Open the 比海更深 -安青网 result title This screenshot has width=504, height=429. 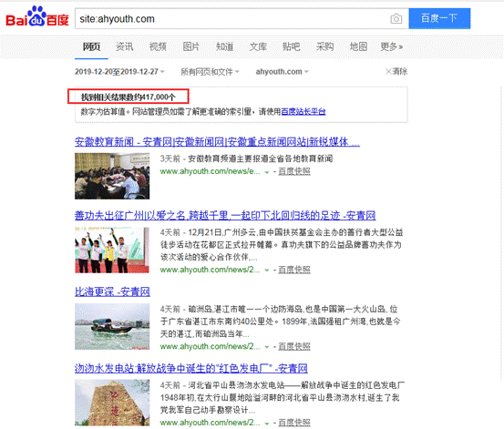click(112, 291)
